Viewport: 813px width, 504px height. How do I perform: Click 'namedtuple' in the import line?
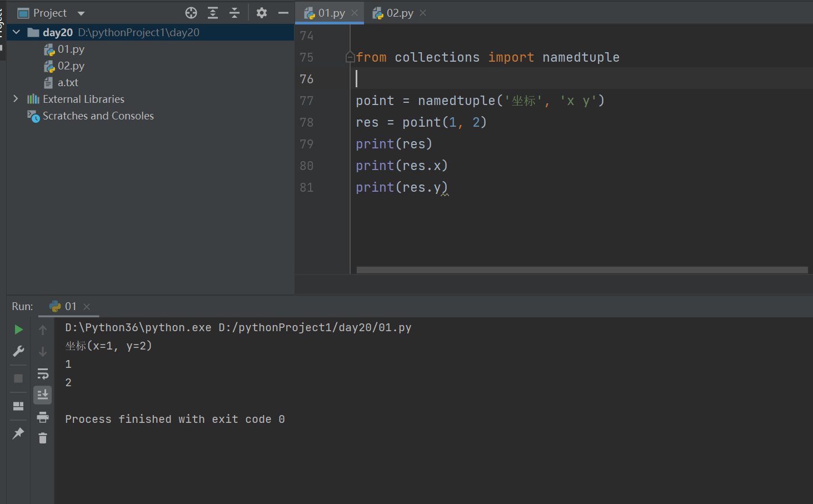pyautogui.click(x=581, y=57)
